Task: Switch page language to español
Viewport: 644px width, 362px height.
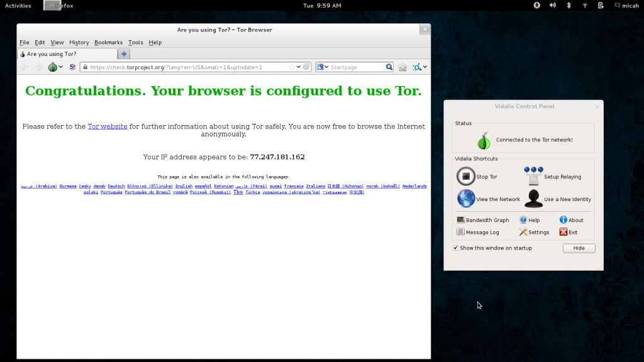Action: [x=203, y=186]
